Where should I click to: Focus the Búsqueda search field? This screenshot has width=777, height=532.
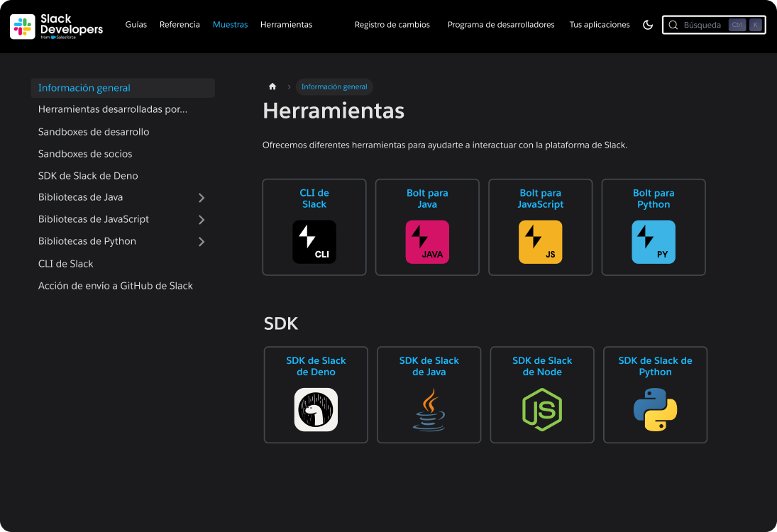pos(702,25)
